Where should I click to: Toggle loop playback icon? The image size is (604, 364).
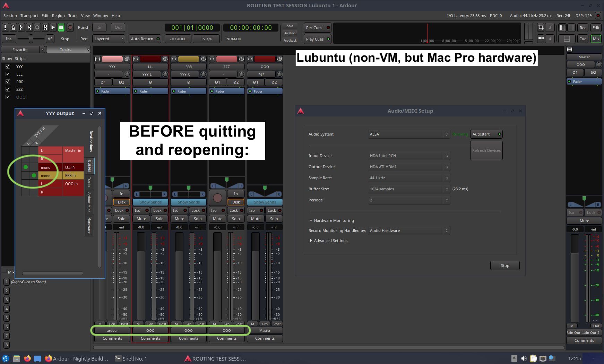37,27
